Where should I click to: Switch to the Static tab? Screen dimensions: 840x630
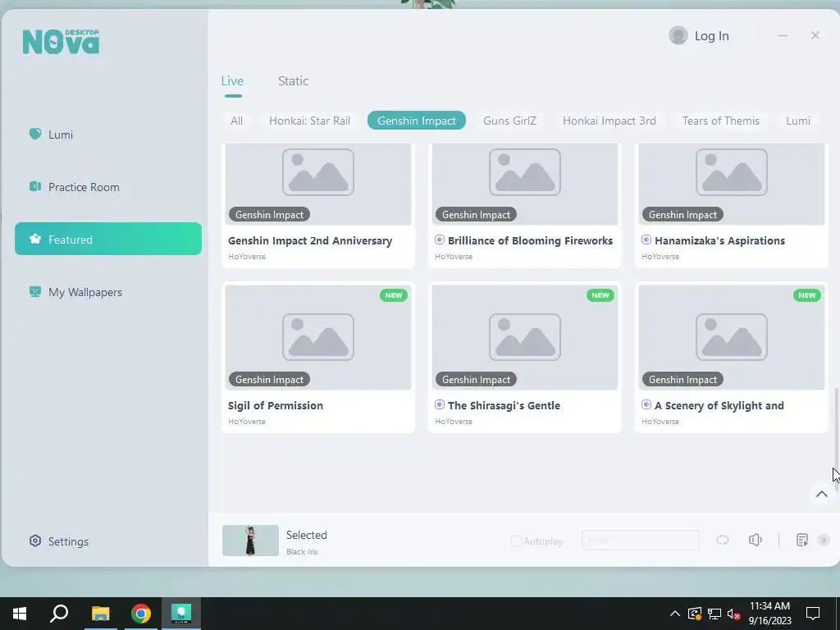293,81
